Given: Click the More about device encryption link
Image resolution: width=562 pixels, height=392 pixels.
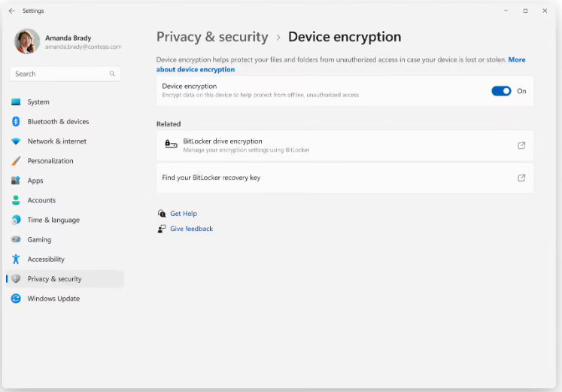Looking at the screenshot, I should pos(196,70).
